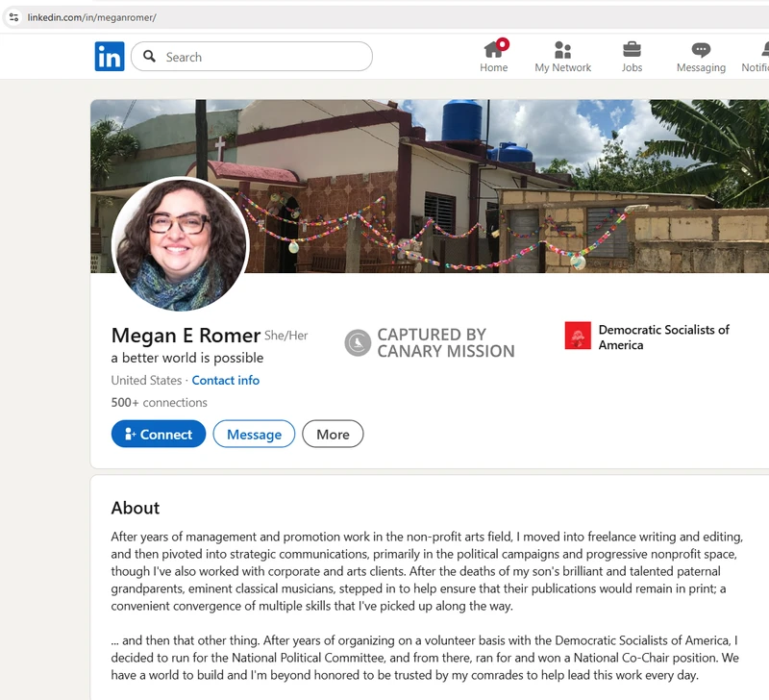Open the Jobs briefcase icon
769x700 pixels.
632,50
